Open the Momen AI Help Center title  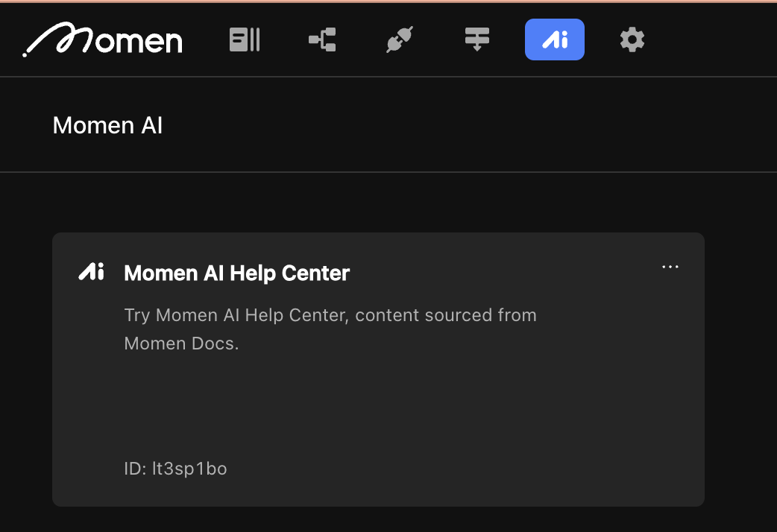[x=236, y=273]
